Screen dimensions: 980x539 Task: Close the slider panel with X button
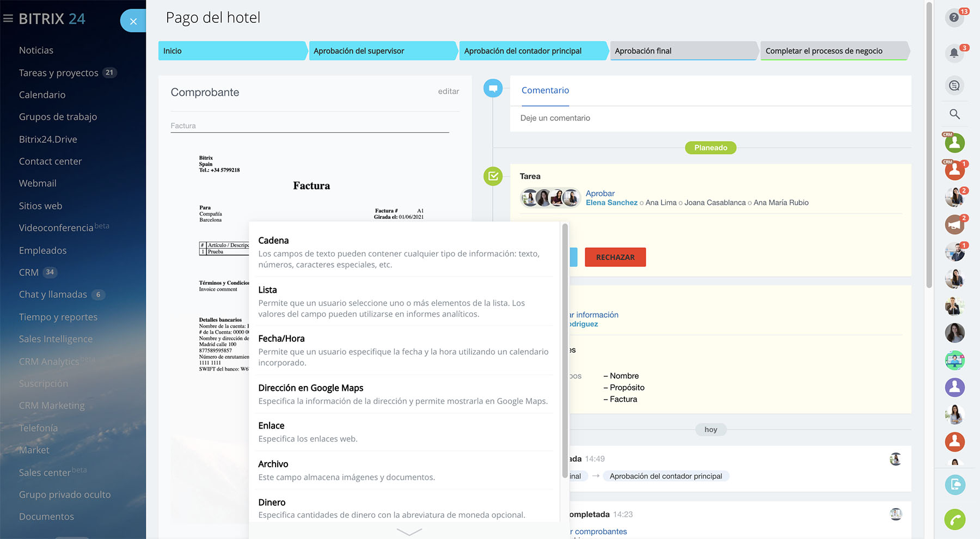click(x=133, y=21)
